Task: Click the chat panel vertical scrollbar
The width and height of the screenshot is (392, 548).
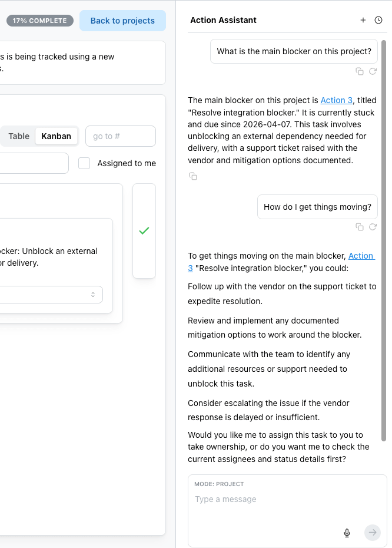Action: [x=384, y=241]
